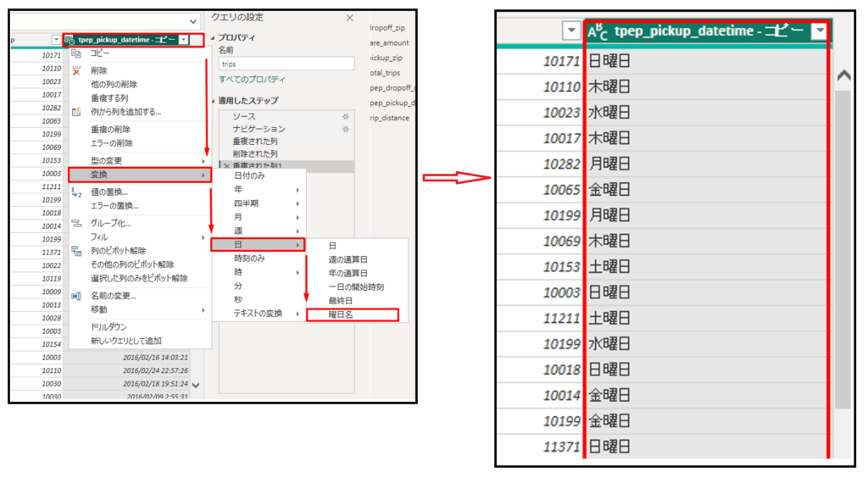Select 例から列を追加する... menu entry
Image resolution: width=868 pixels, height=484 pixels.
[x=125, y=112]
